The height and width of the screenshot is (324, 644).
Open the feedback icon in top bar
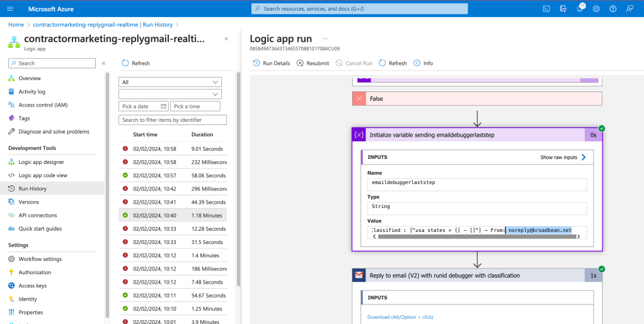(630, 9)
